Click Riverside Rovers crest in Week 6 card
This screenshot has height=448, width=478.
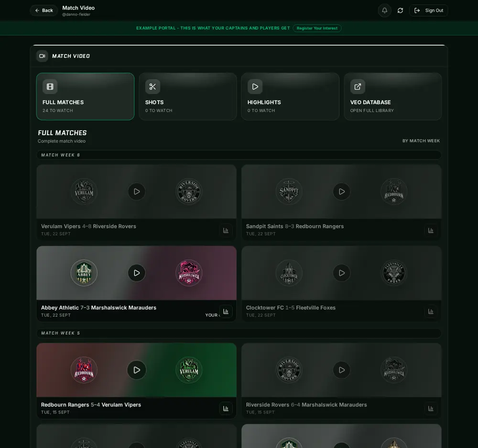coord(189,192)
